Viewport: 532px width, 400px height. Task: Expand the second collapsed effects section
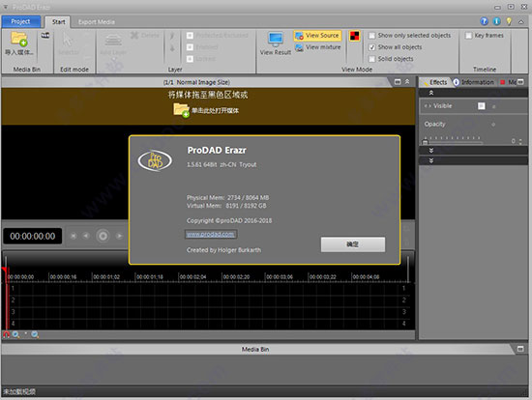[x=431, y=160]
